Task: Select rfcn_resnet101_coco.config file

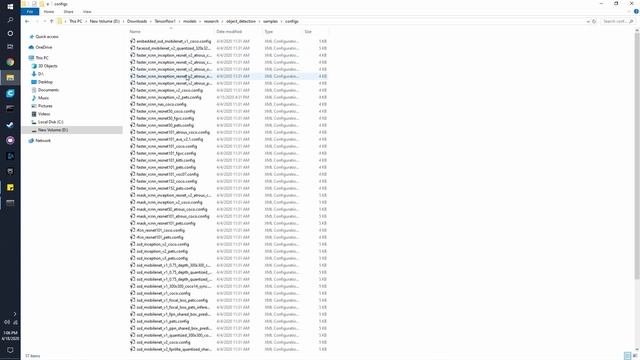Action: pyautogui.click(x=160, y=230)
